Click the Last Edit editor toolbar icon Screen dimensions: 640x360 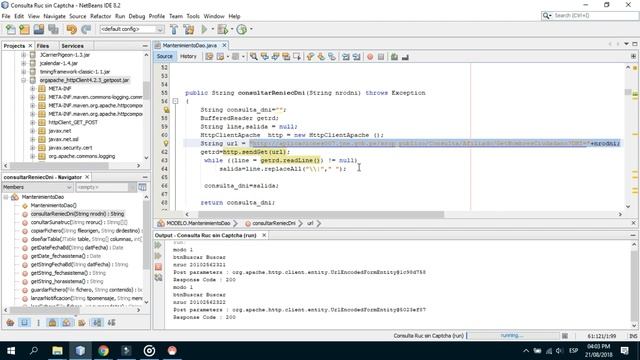point(209,57)
